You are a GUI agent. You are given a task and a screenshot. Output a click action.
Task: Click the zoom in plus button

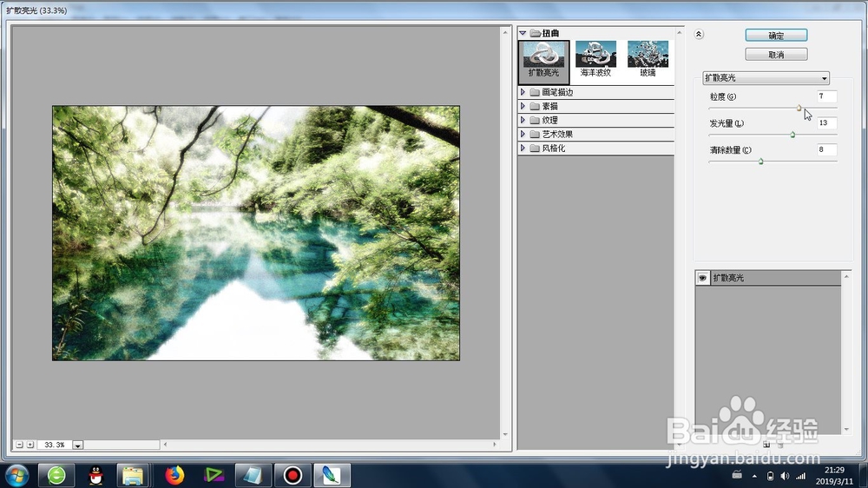point(30,445)
